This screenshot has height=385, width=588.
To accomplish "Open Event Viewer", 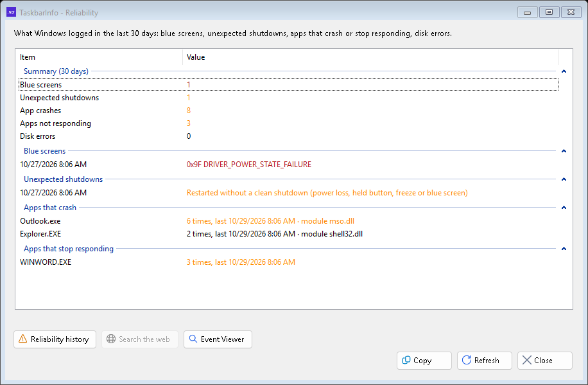I will (218, 339).
